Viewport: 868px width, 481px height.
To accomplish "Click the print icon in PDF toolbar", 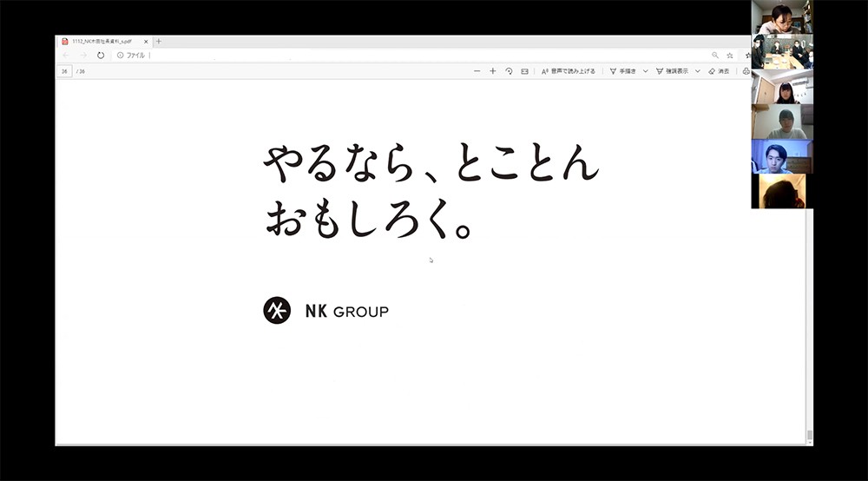I will (x=746, y=71).
